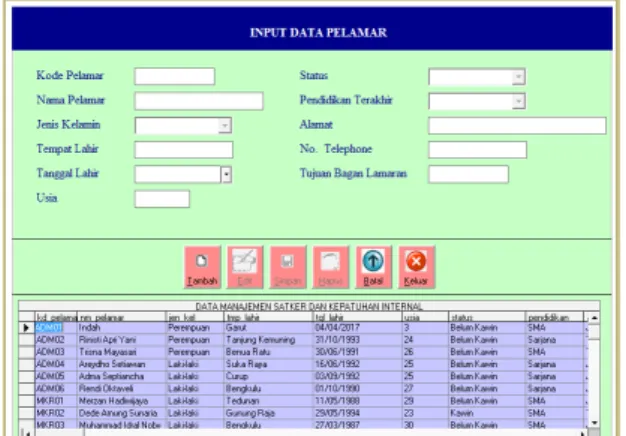Click the grid's vertical scrollbar down arrow
This screenshot has height=436, width=626.
[x=594, y=422]
